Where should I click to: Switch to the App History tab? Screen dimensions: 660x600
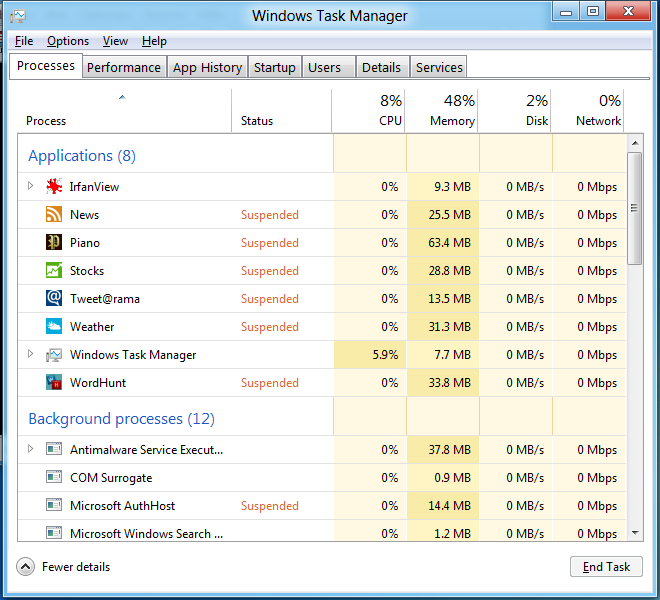pos(208,67)
